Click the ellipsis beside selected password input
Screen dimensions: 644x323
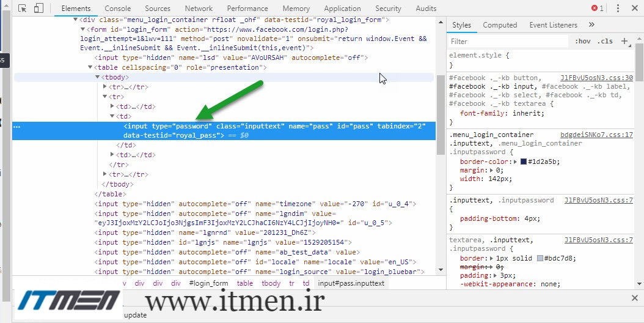coord(17,127)
